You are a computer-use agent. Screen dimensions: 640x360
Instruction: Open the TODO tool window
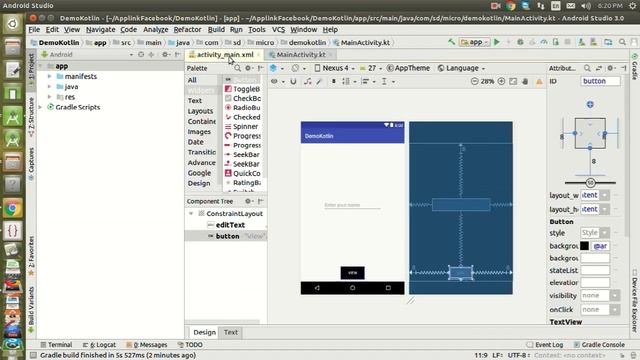(190, 344)
